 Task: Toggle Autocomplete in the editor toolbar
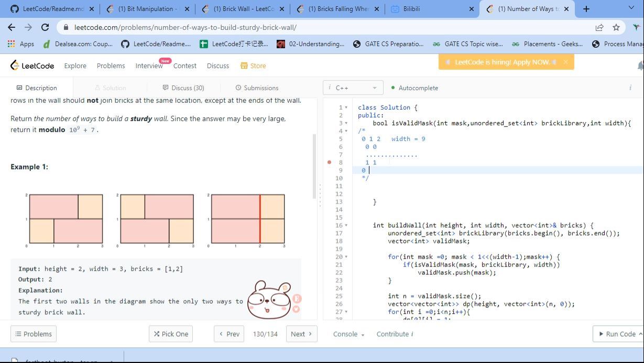click(x=414, y=88)
